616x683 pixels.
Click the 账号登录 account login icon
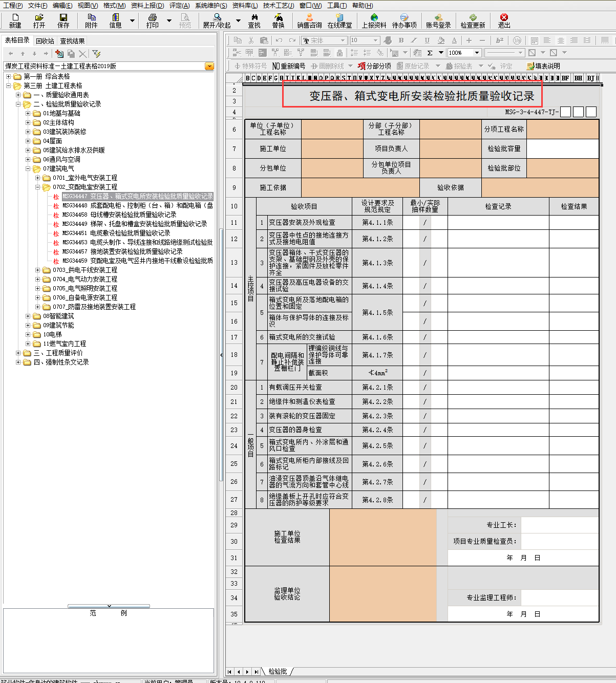pos(438,20)
